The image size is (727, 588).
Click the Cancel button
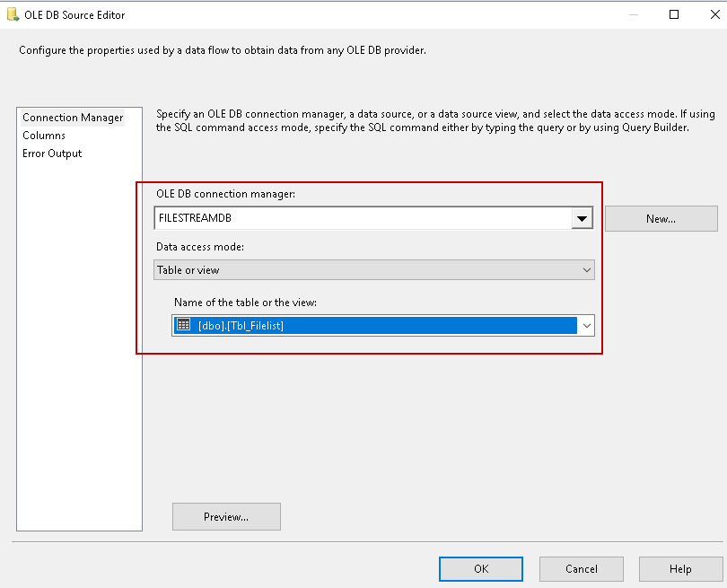(x=582, y=569)
